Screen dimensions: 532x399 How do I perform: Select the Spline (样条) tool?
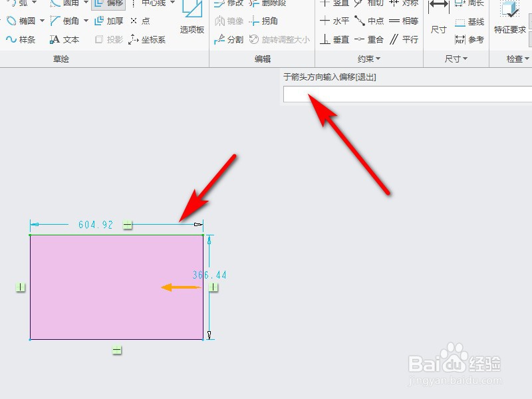21,40
